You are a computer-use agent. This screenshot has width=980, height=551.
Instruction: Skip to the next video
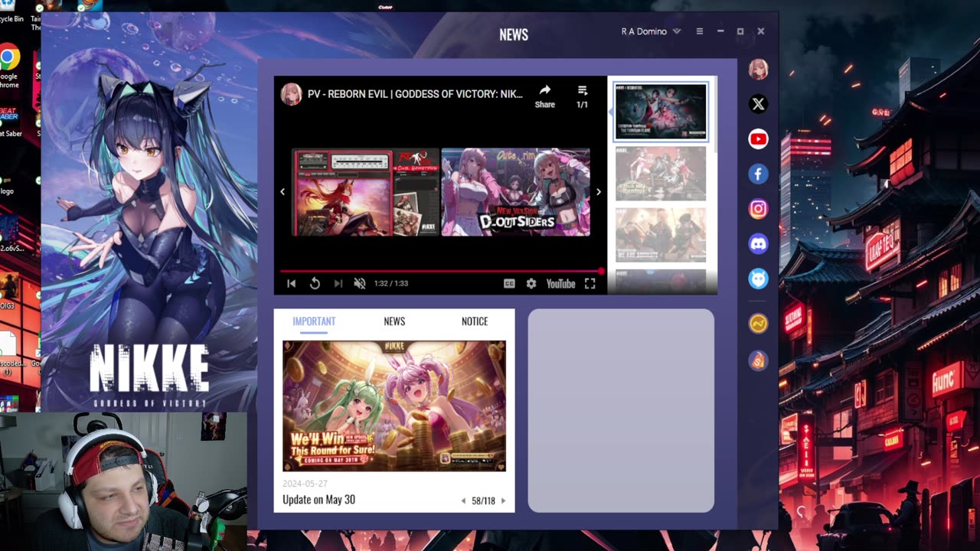(x=338, y=284)
